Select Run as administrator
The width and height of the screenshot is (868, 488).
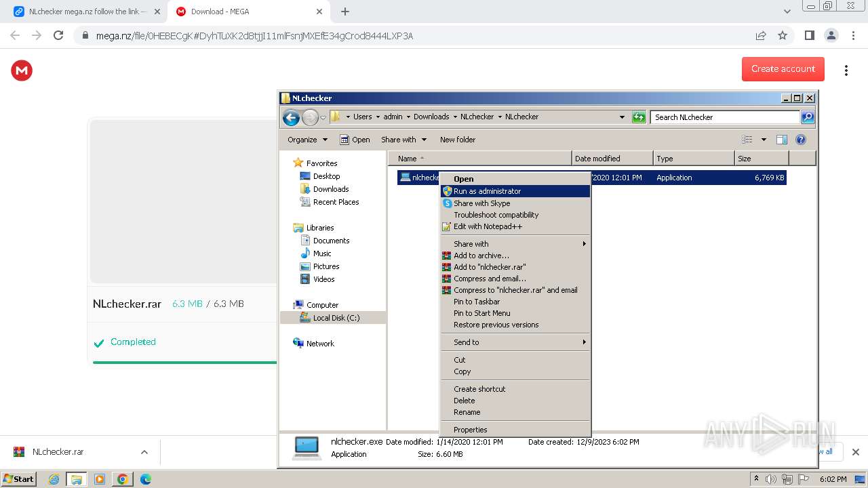515,191
